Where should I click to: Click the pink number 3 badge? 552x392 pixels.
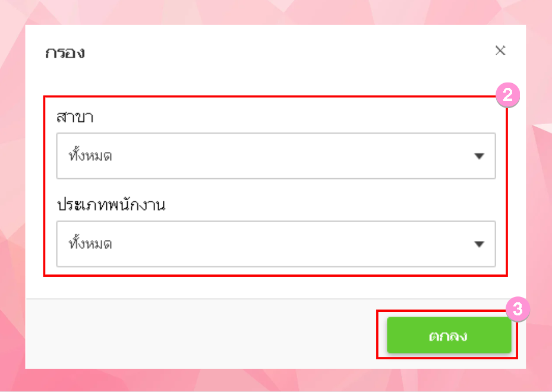pos(518,309)
